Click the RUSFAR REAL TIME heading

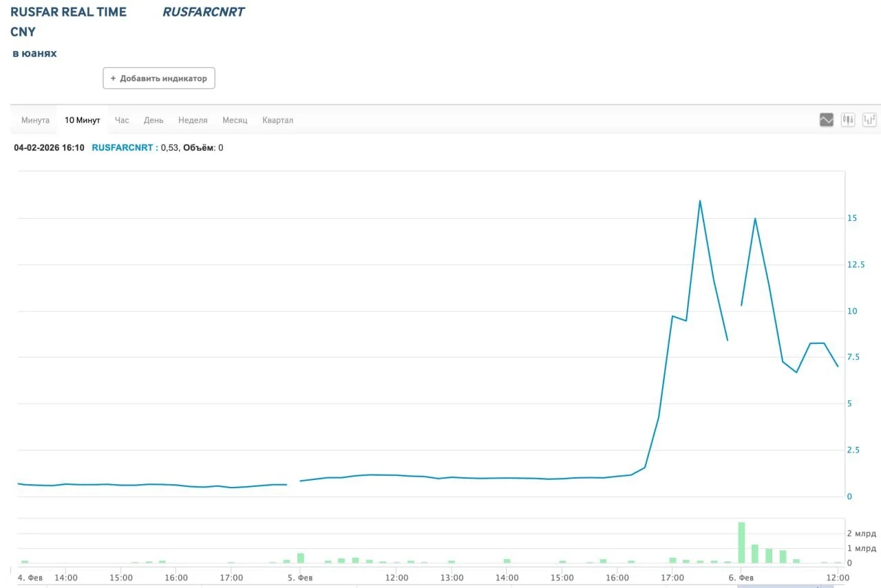68,12
